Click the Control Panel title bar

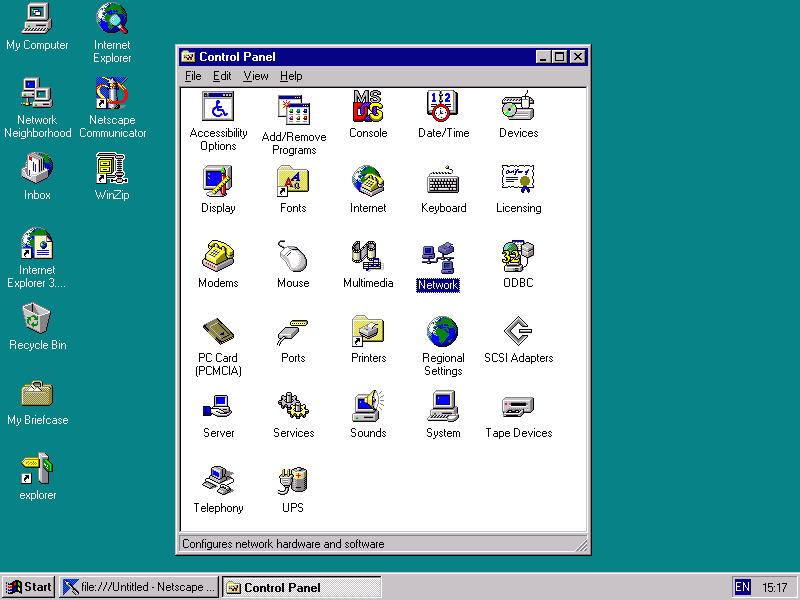tap(360, 57)
